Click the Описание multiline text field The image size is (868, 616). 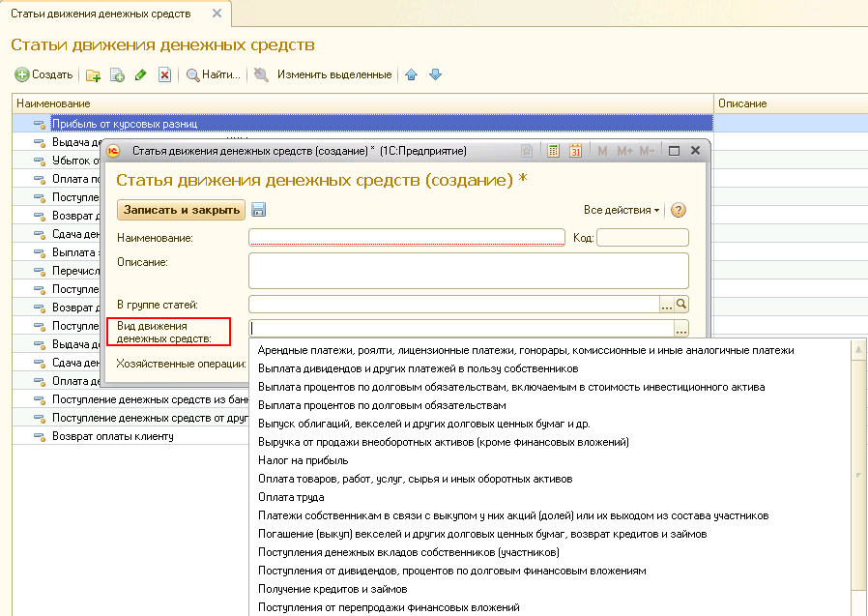[469, 271]
